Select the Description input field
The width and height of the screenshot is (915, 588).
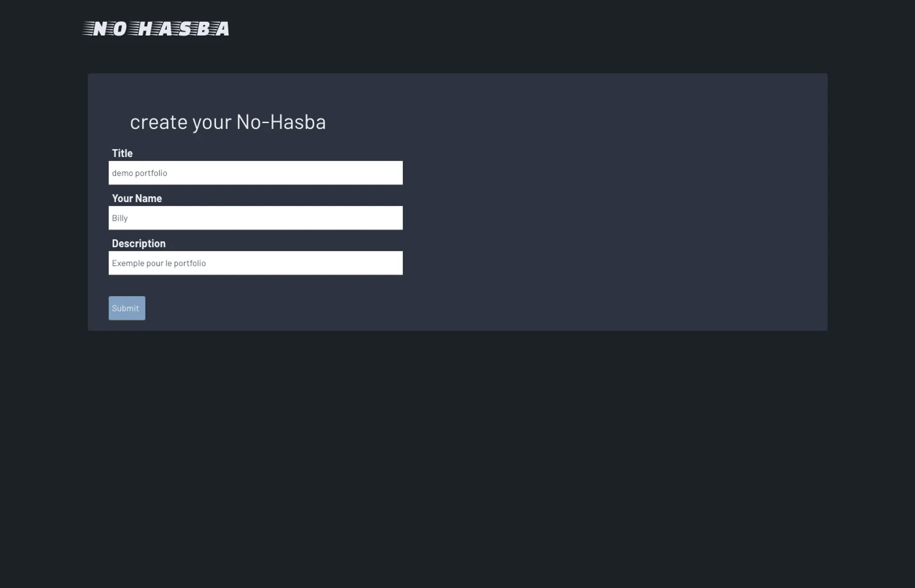[x=255, y=263]
